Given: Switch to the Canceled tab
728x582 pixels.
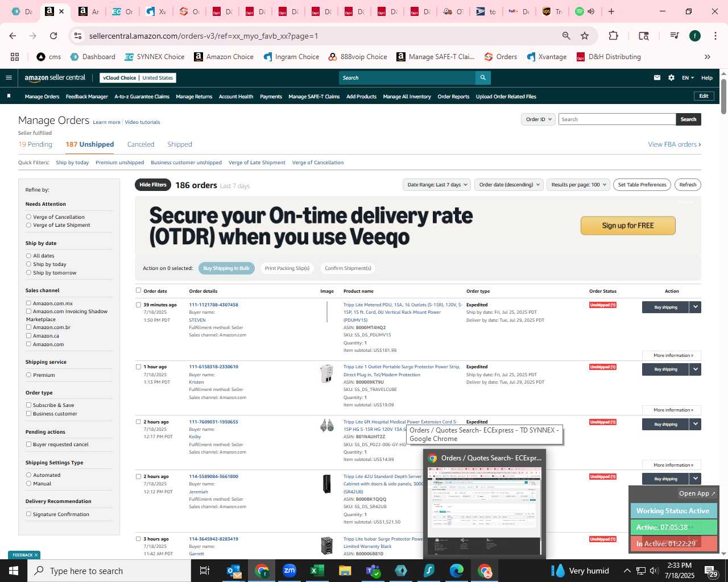Looking at the screenshot, I should [140, 144].
